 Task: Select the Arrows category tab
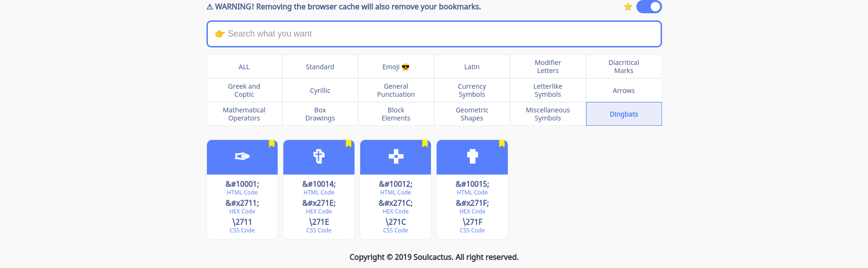coord(624,90)
